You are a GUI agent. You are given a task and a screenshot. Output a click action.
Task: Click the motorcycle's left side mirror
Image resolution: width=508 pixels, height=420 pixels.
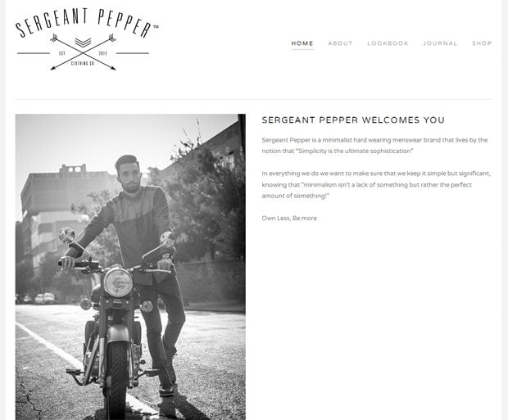coord(67,235)
